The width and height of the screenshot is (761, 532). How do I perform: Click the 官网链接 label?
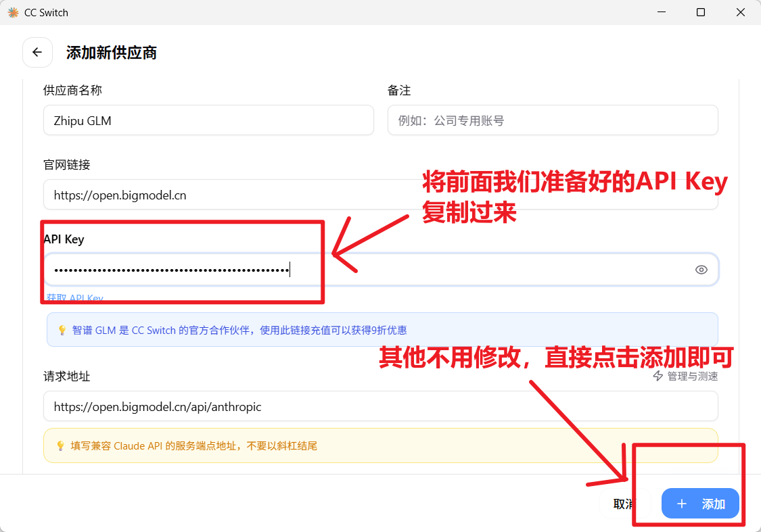coord(66,165)
